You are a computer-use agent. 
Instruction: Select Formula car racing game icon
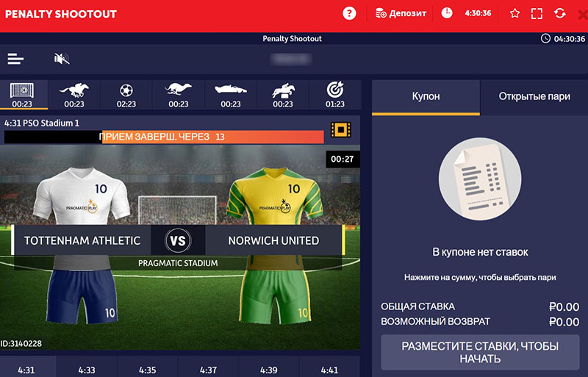click(230, 96)
